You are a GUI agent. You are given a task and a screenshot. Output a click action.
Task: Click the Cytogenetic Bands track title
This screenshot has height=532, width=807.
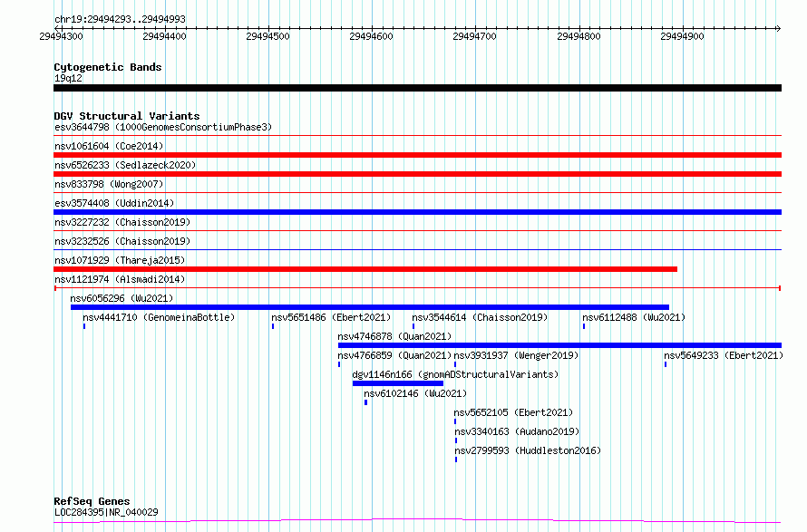tap(108, 67)
